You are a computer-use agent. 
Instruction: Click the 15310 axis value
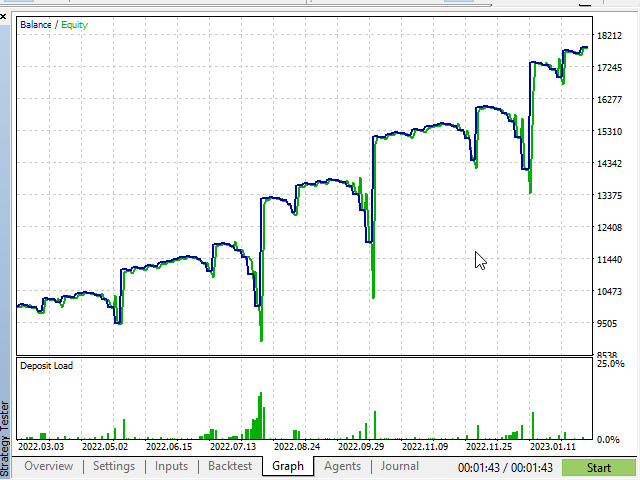[609, 131]
